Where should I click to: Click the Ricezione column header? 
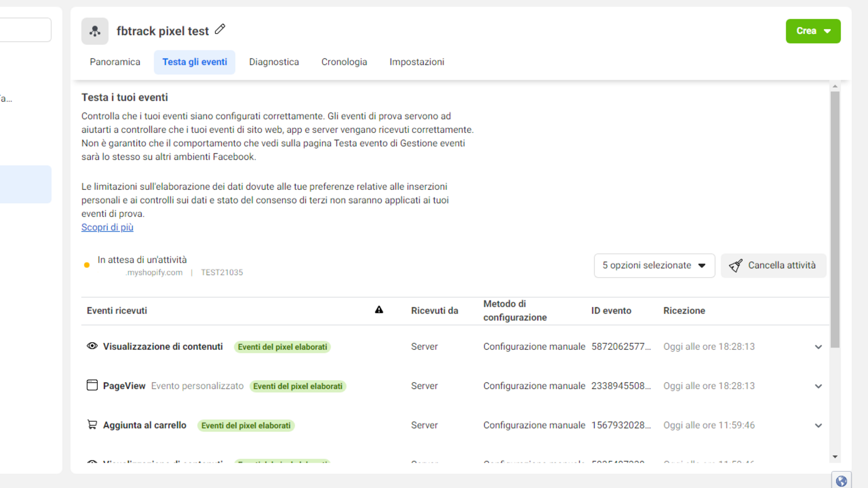[684, 311]
